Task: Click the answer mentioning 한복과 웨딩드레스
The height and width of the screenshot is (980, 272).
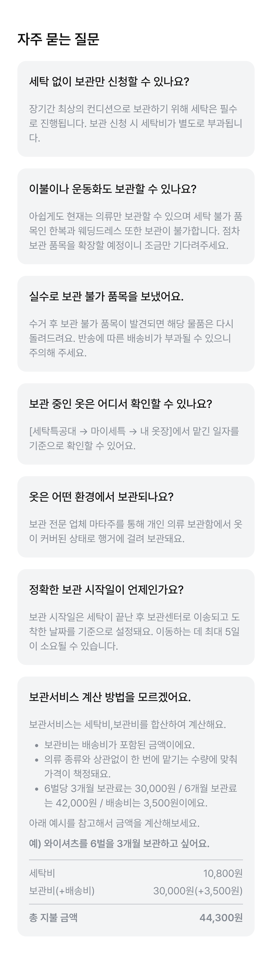Action: pyautogui.click(x=135, y=231)
